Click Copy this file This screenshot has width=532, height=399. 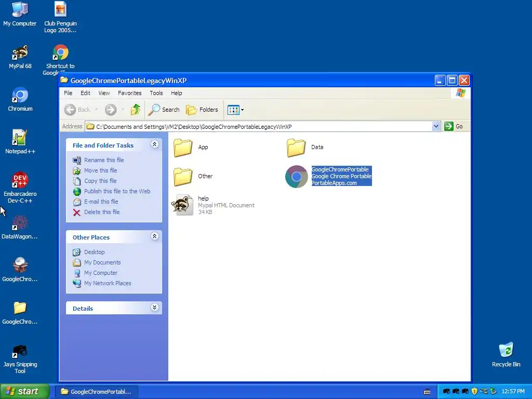[100, 181]
